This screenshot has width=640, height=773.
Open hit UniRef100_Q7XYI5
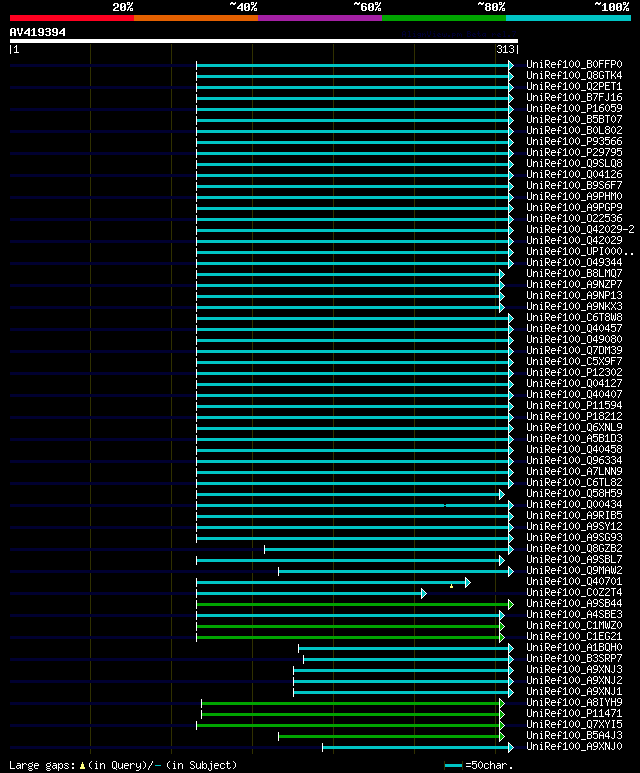[574, 724]
